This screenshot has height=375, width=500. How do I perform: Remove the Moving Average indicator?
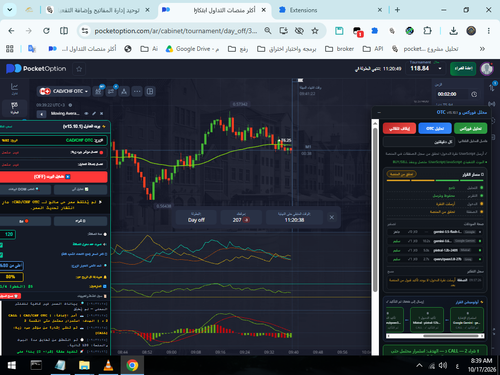pos(102,114)
